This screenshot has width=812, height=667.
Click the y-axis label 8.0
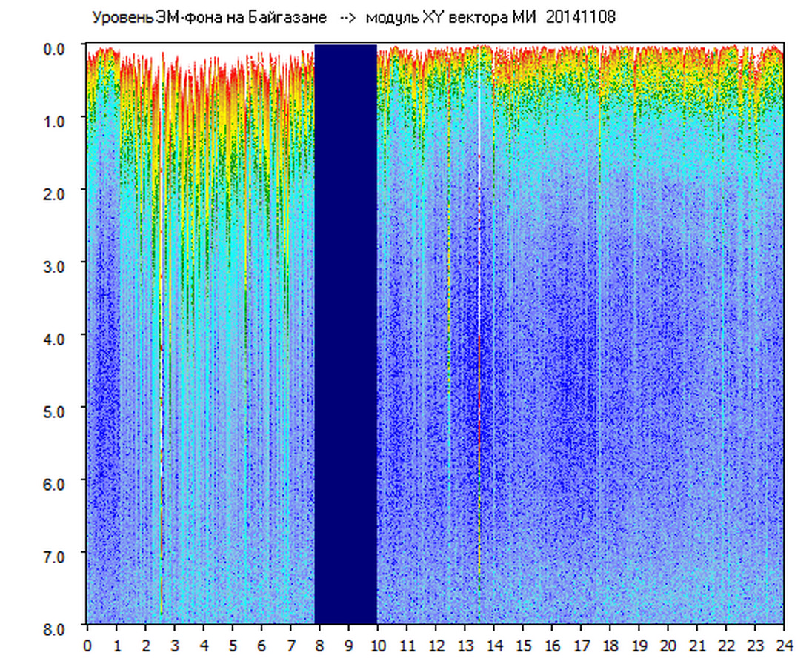57,628
